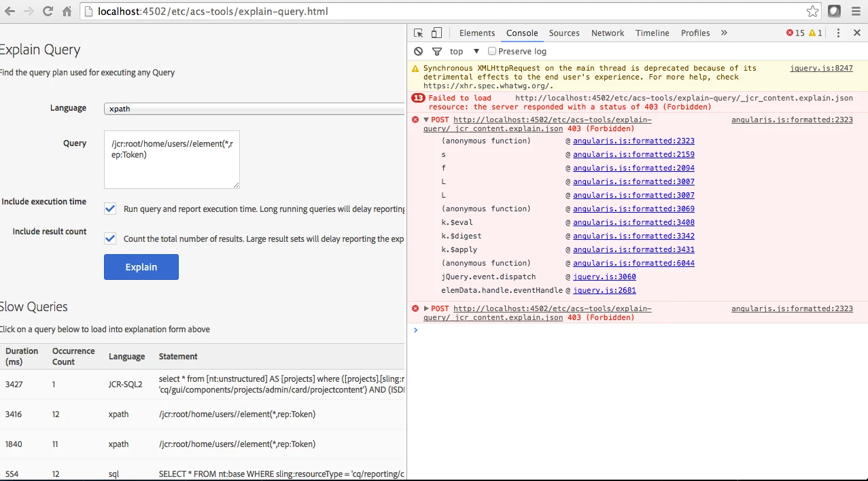Viewport: 868px width, 481px height.
Task: Toggle the DevTools device mode icon
Action: click(436, 33)
